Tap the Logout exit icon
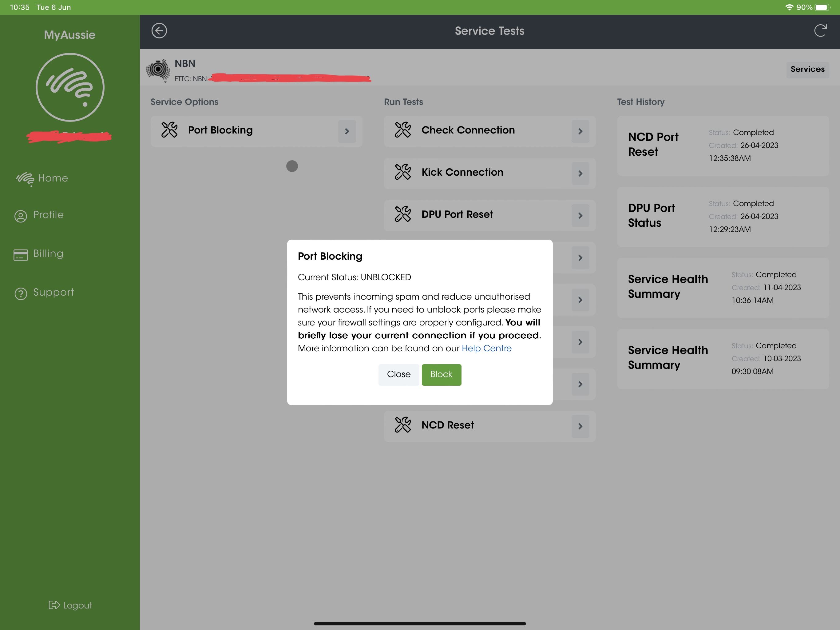 pyautogui.click(x=54, y=605)
